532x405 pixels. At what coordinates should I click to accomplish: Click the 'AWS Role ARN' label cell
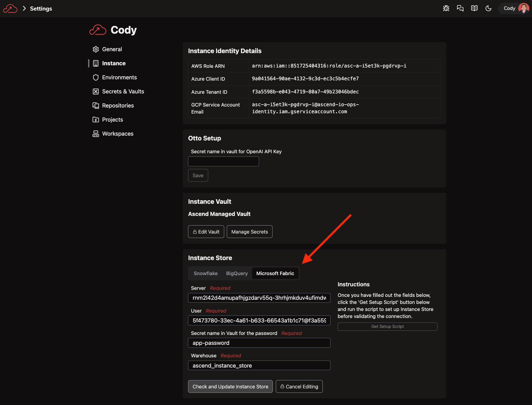218,66
